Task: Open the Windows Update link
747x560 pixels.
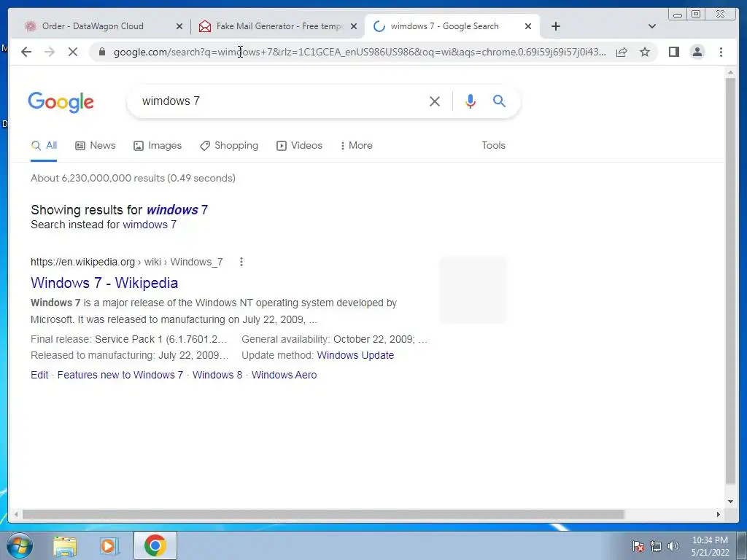Action: (355, 355)
